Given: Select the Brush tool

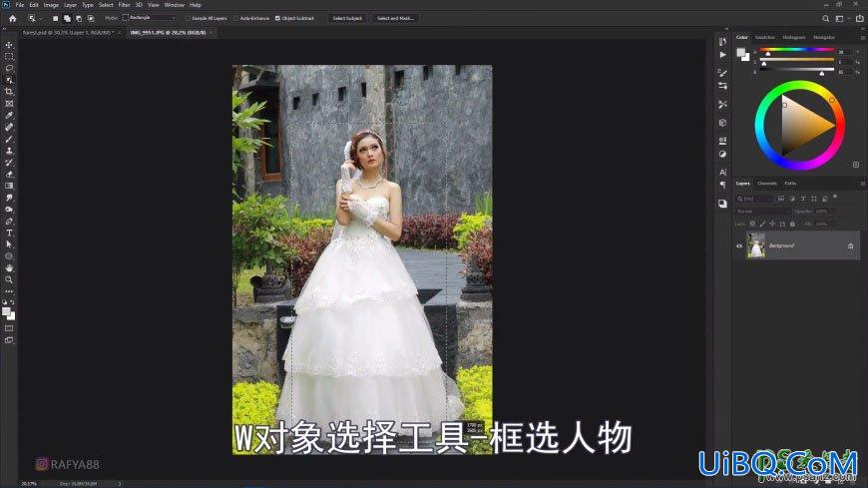Looking at the screenshot, I should click(9, 139).
